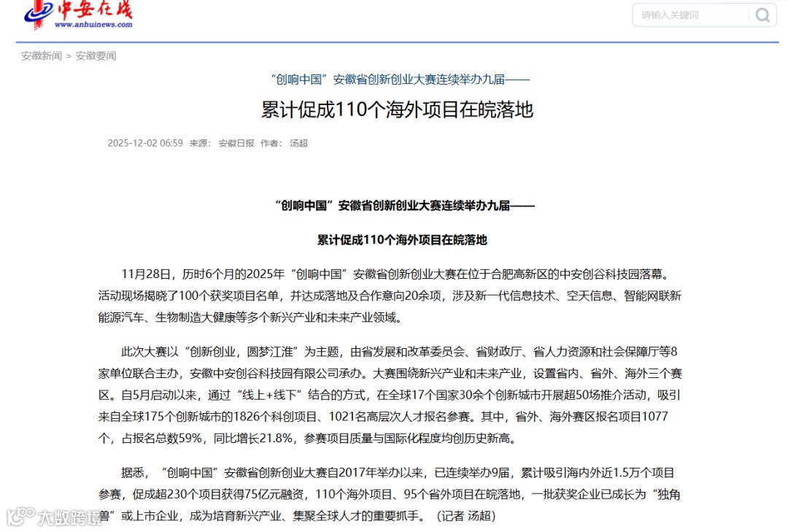The width and height of the screenshot is (788, 532).
Task: Click the author name 汤超 in byline
Action: coord(298,143)
